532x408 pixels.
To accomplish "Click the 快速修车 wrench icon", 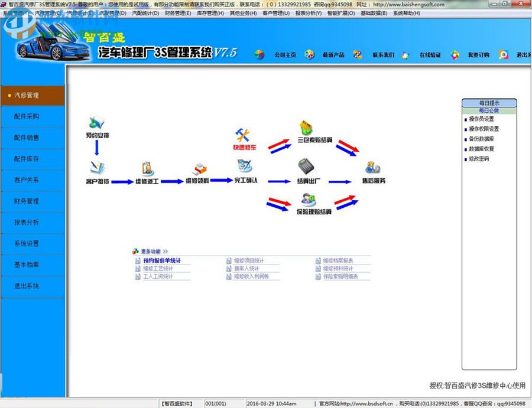I will coord(243,135).
